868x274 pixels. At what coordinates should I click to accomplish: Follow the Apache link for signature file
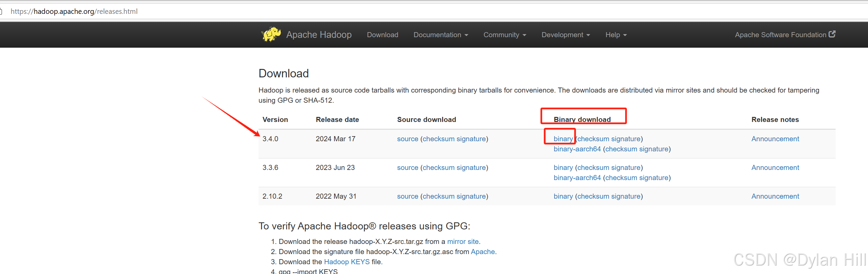point(483,252)
